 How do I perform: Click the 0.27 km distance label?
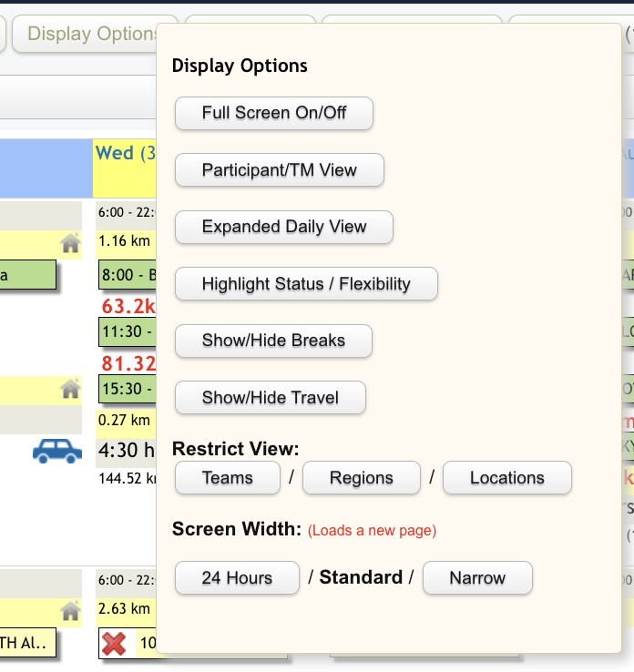(124, 420)
